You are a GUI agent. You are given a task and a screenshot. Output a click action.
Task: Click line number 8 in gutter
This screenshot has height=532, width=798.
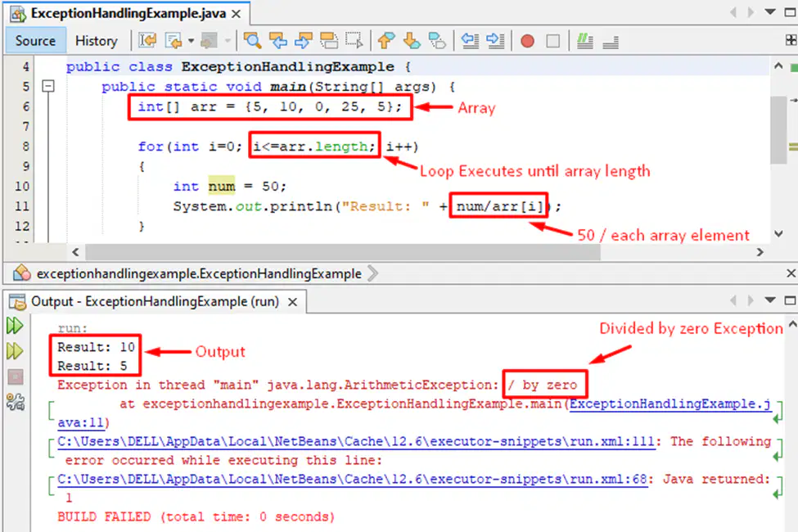[x=25, y=147]
